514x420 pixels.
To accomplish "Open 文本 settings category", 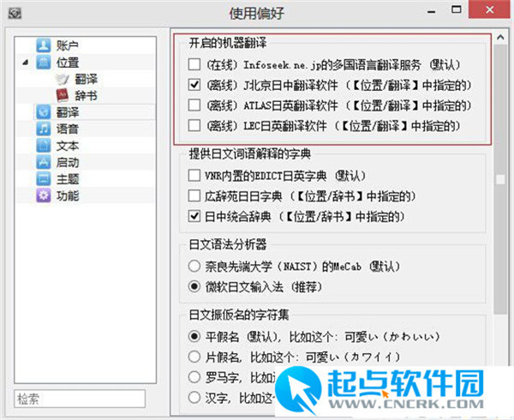I will click(x=67, y=145).
